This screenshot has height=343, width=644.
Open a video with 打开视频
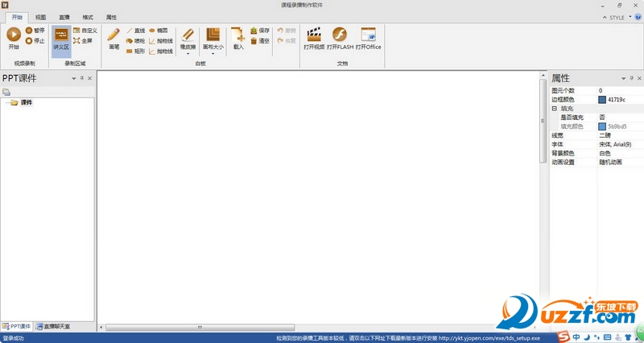314,39
